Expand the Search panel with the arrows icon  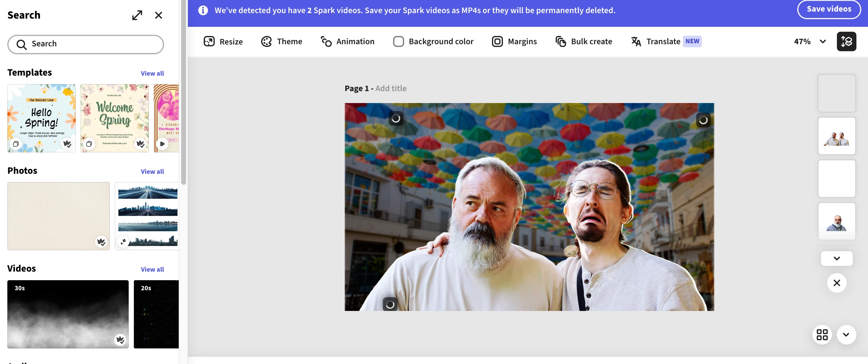[137, 15]
